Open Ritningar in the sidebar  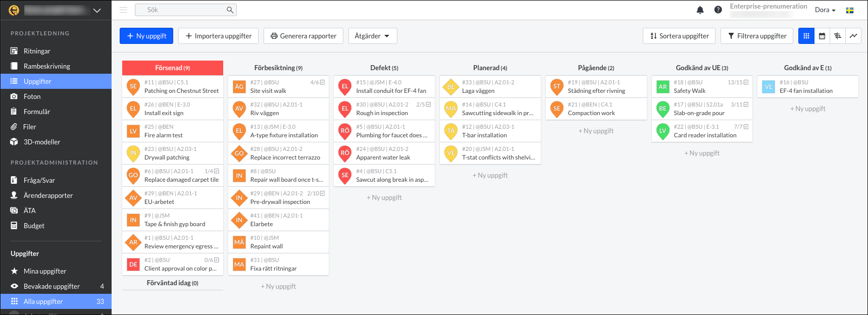click(37, 51)
